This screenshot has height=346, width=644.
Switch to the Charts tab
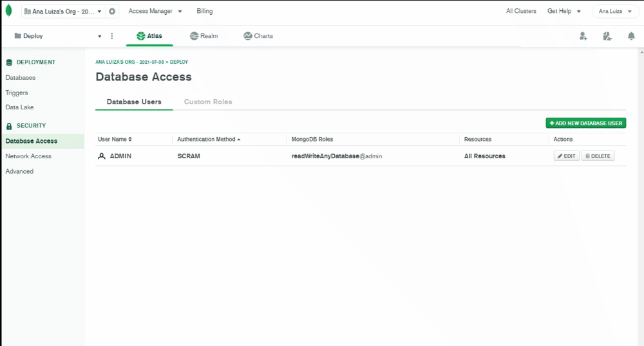pos(258,36)
